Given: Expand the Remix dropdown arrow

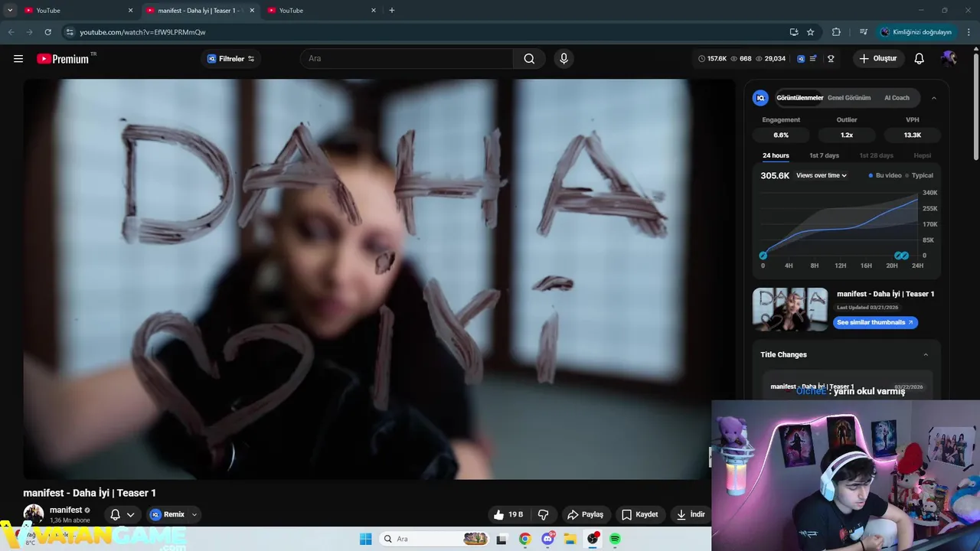Looking at the screenshot, I should [194, 515].
